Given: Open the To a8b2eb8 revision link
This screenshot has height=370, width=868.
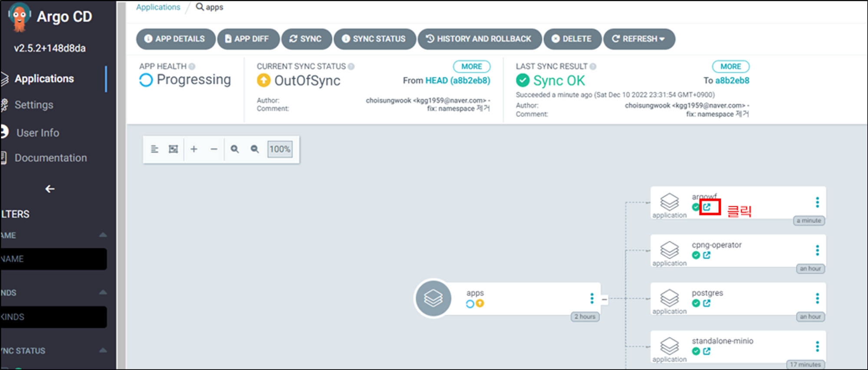Looking at the screenshot, I should pos(732,80).
